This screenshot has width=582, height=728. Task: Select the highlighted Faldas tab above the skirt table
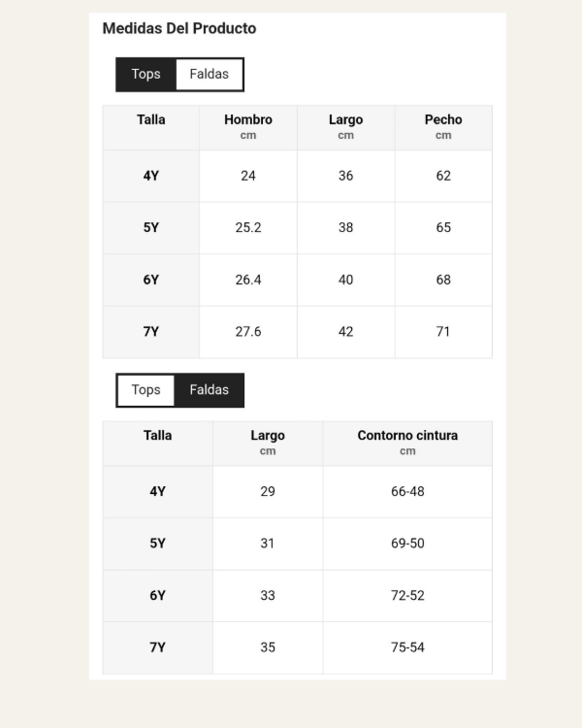209,390
